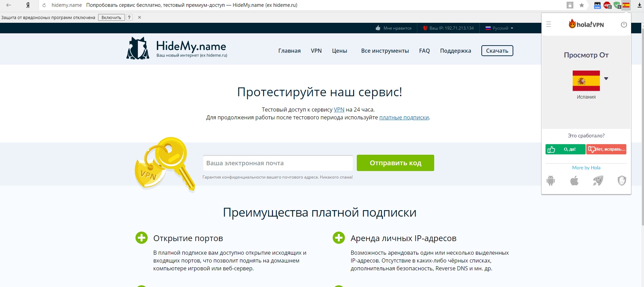Open the "More by Hola" link
This screenshot has height=287, width=644.
(586, 168)
